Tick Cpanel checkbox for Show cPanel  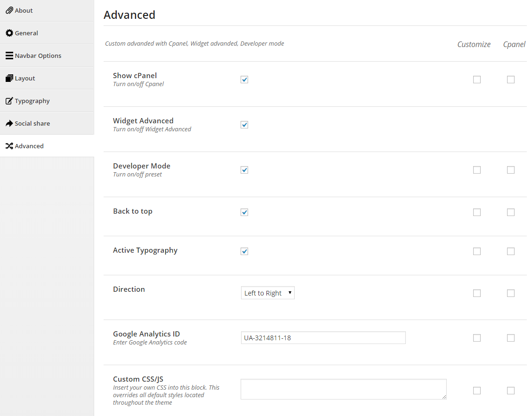tap(511, 80)
